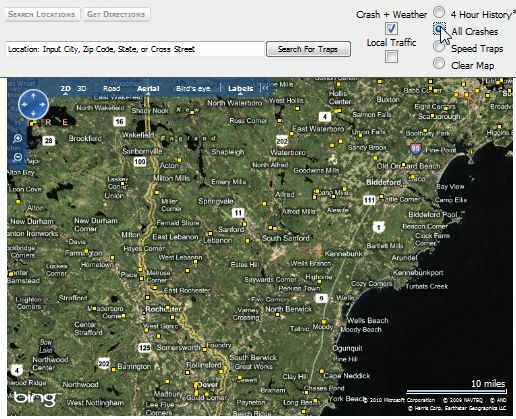Click the Route 111 shield near Biddeford

coord(369,200)
